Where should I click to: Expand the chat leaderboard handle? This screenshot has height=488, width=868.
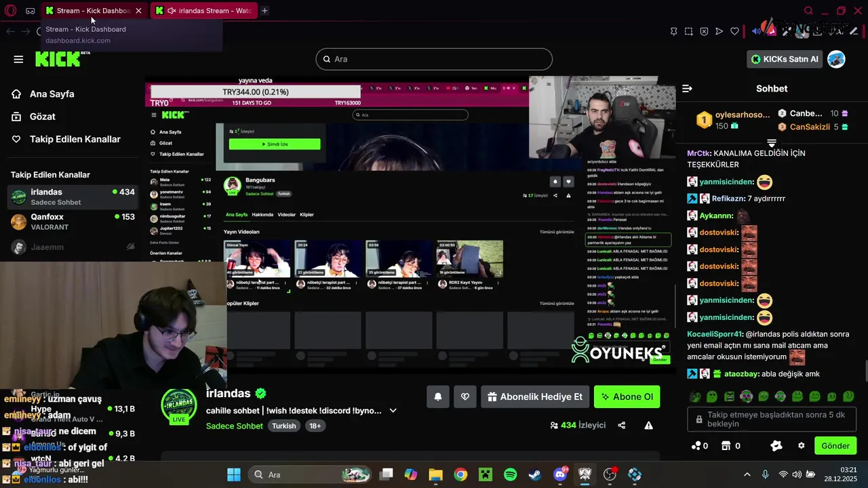pos(772,143)
